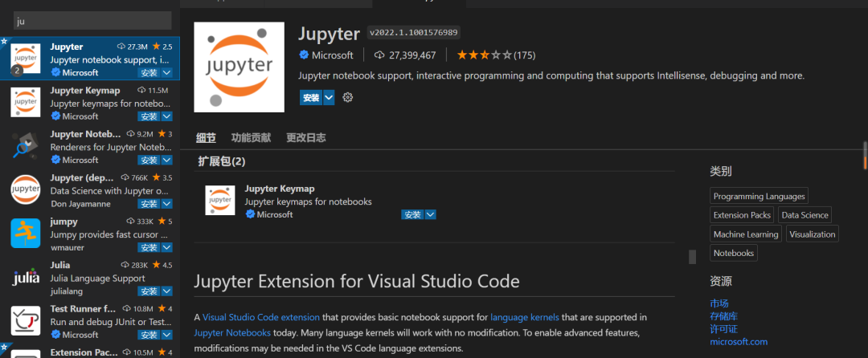Install the Test Runner extension

click(x=149, y=335)
